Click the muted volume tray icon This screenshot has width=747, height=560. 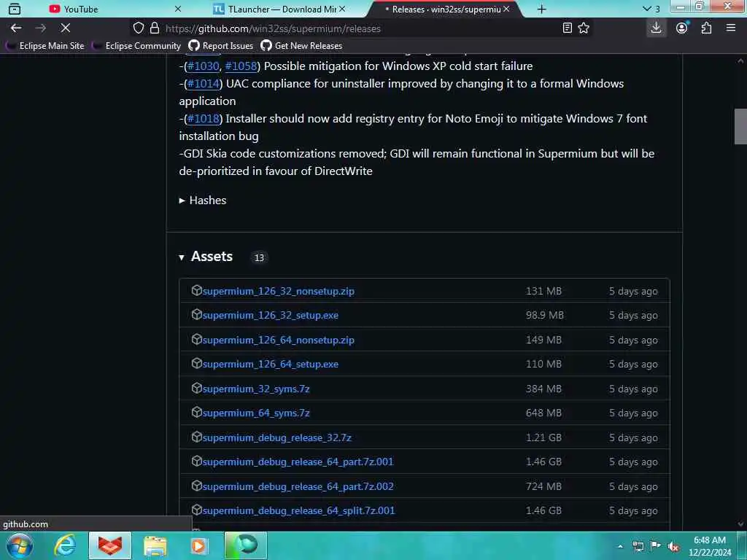pyautogui.click(x=673, y=547)
